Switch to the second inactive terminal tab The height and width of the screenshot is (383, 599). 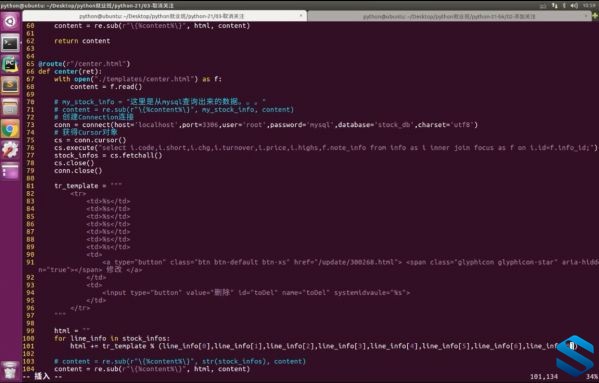click(449, 16)
